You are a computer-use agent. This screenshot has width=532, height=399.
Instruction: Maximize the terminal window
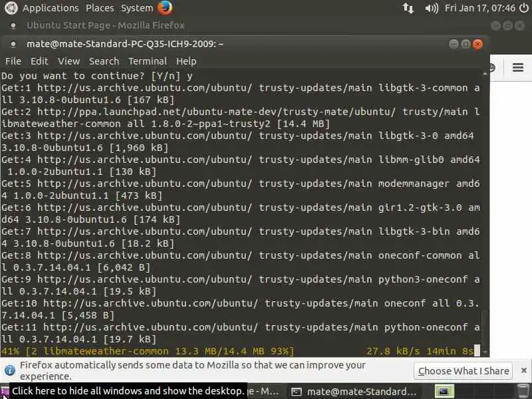tap(466, 44)
